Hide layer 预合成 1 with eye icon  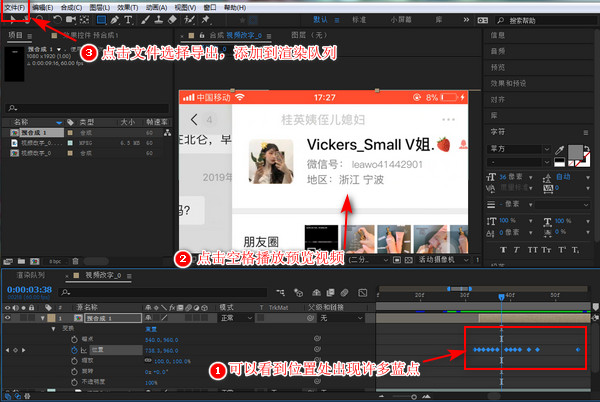pyautogui.click(x=7, y=317)
